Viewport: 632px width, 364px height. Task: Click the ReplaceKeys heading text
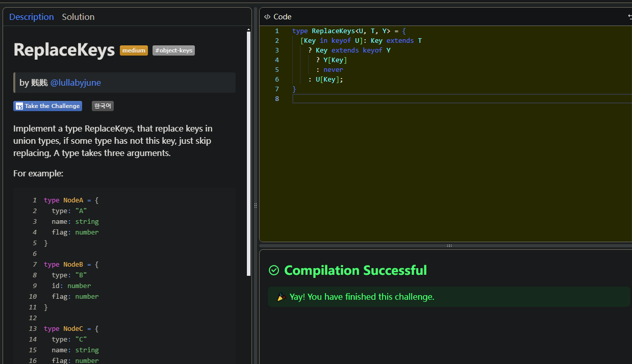pos(64,50)
